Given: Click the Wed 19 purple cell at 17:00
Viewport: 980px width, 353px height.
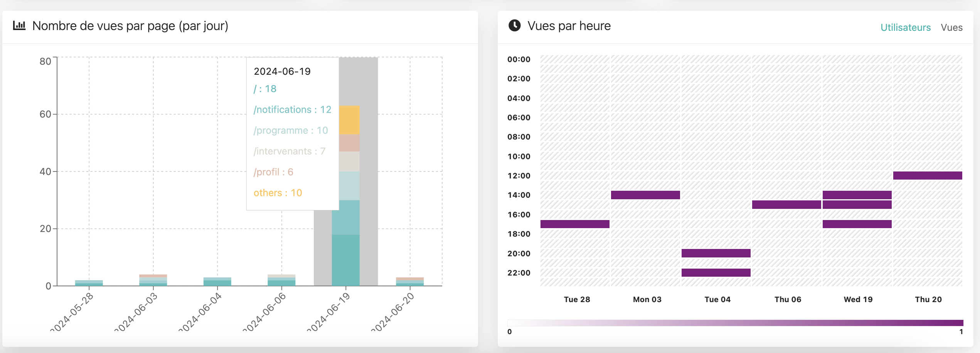Looking at the screenshot, I should (x=857, y=224).
